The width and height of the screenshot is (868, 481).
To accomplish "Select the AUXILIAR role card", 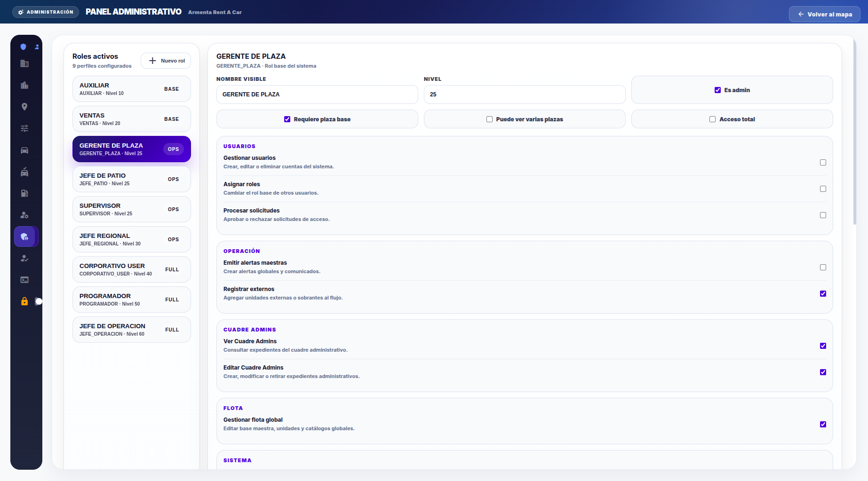I will pyautogui.click(x=132, y=89).
